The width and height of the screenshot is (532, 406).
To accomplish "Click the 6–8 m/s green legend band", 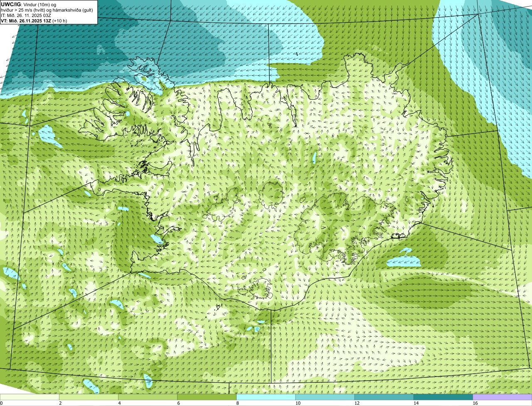I will tap(207, 397).
